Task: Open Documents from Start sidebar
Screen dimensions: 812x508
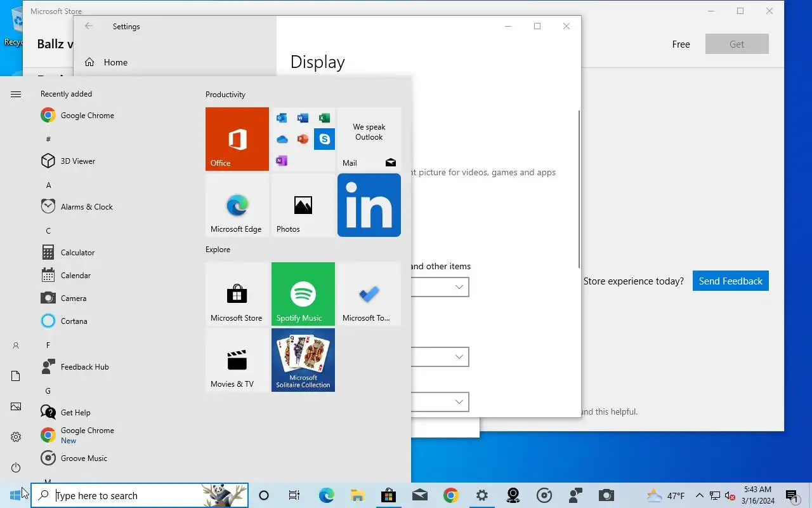Action: point(16,376)
